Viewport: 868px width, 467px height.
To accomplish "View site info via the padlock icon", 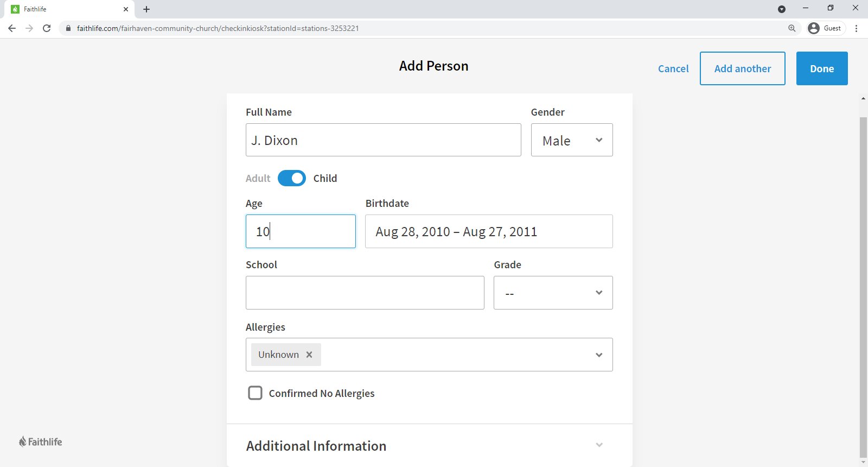I will pos(68,28).
